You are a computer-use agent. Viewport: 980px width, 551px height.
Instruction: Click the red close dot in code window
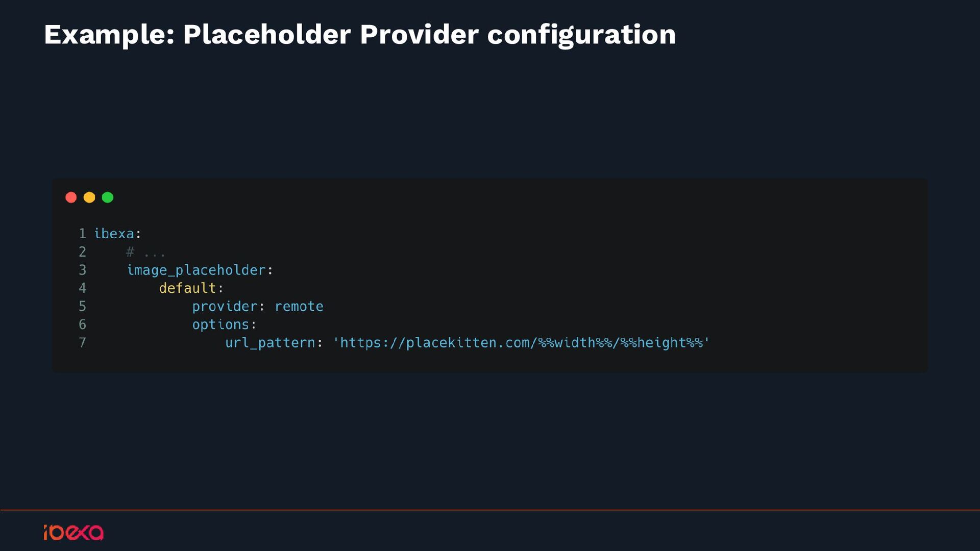click(71, 197)
